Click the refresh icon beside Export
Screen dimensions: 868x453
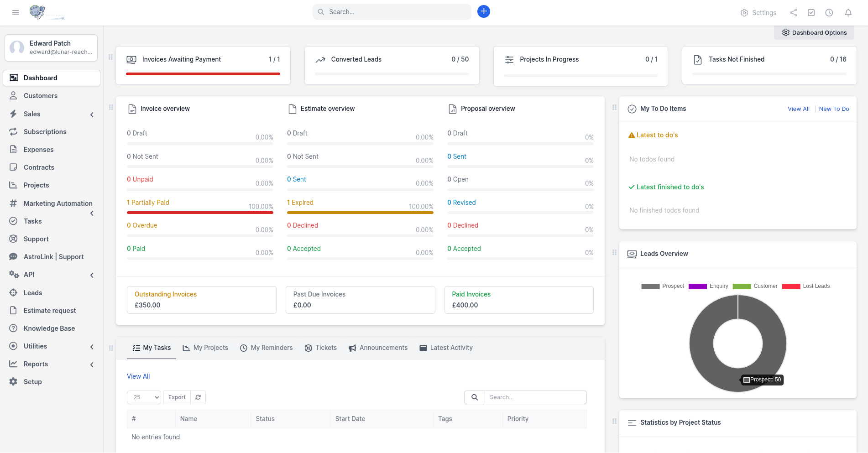point(198,397)
